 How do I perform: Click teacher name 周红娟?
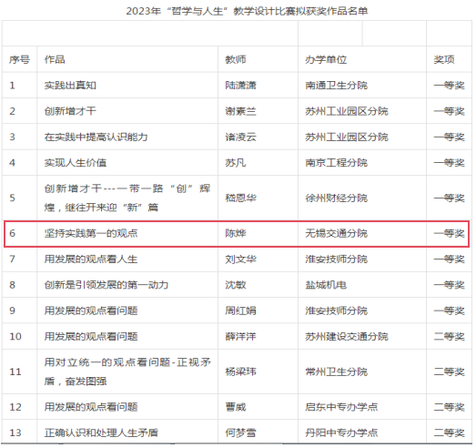pos(241,311)
